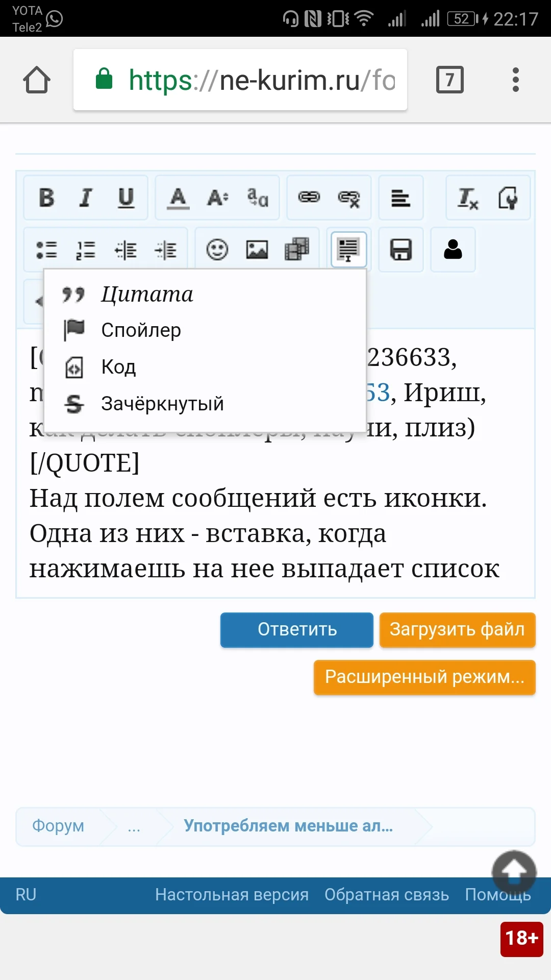Open Расширенный режим editor
This screenshot has width=551, height=980.
tap(424, 677)
